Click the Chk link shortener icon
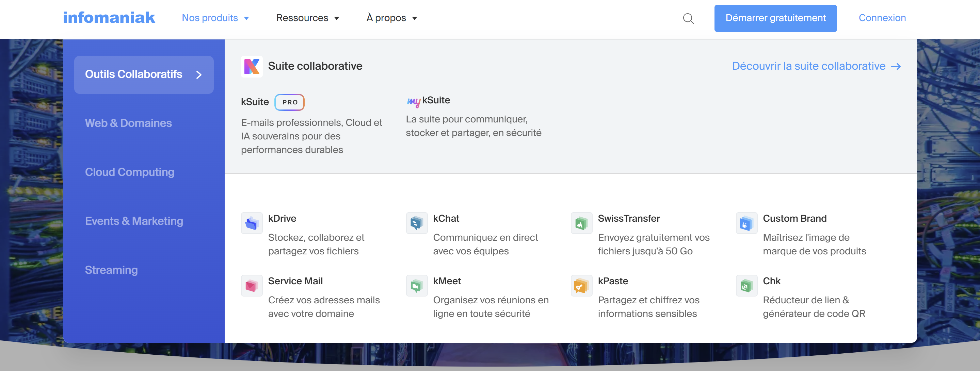The height and width of the screenshot is (371, 980). (746, 285)
